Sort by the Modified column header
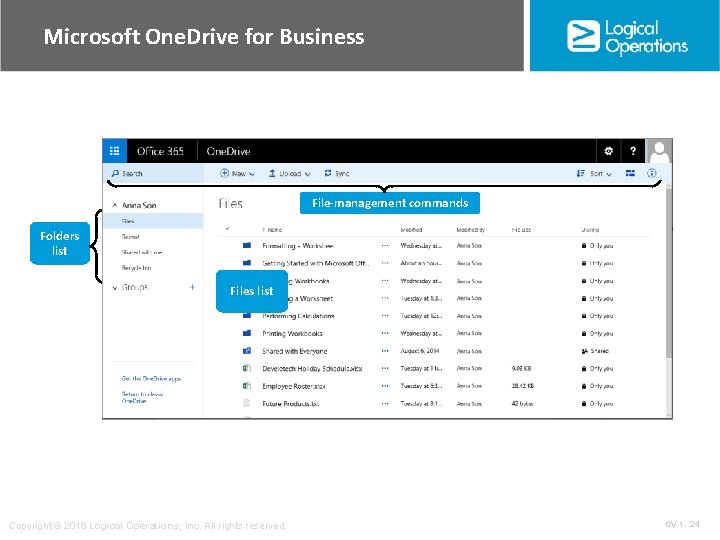Screen dimensions: 720x540 pyautogui.click(x=411, y=230)
